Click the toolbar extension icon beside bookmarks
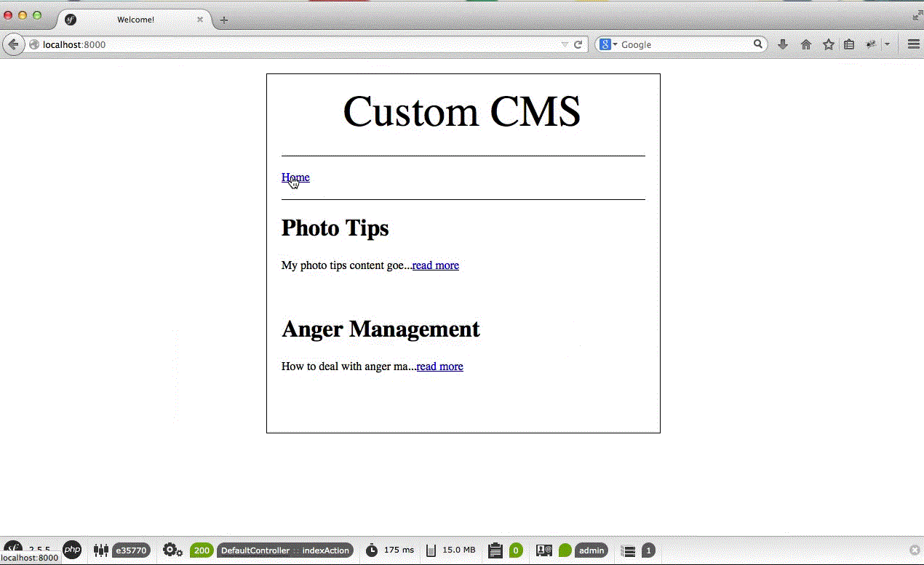This screenshot has width=924, height=565. (871, 44)
